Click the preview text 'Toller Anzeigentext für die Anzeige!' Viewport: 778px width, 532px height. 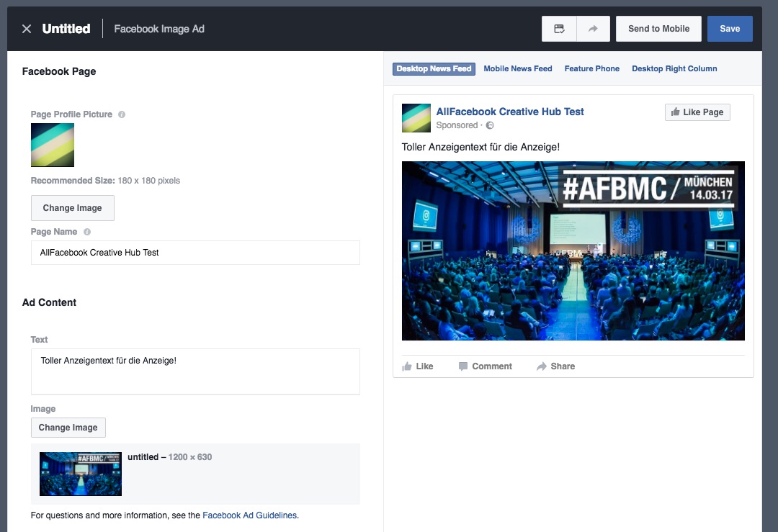pos(480,148)
